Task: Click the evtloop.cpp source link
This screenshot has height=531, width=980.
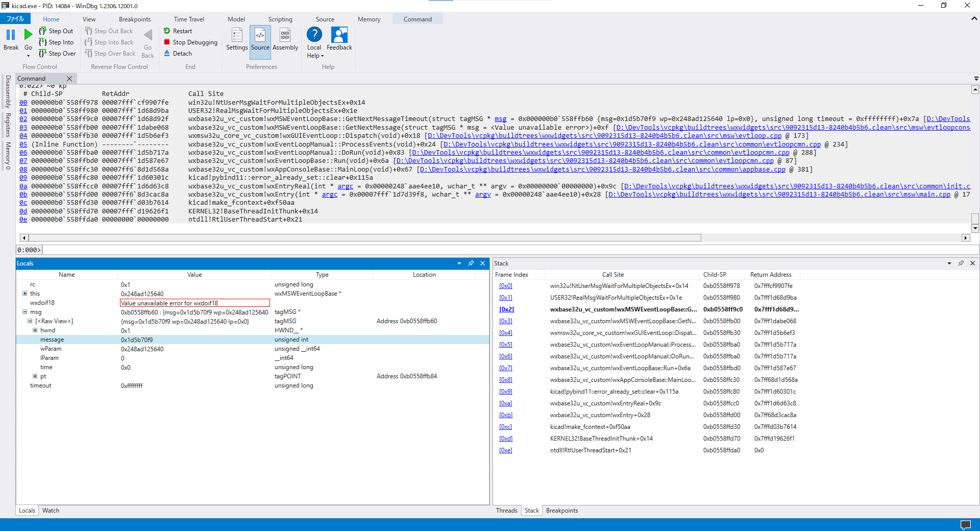Action: [x=604, y=136]
